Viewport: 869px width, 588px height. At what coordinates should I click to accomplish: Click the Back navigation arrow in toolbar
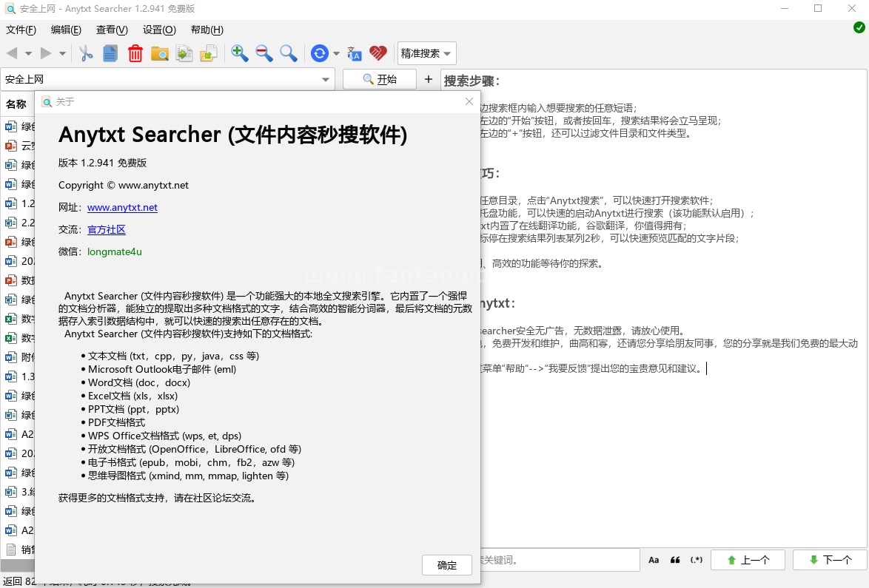[x=12, y=53]
